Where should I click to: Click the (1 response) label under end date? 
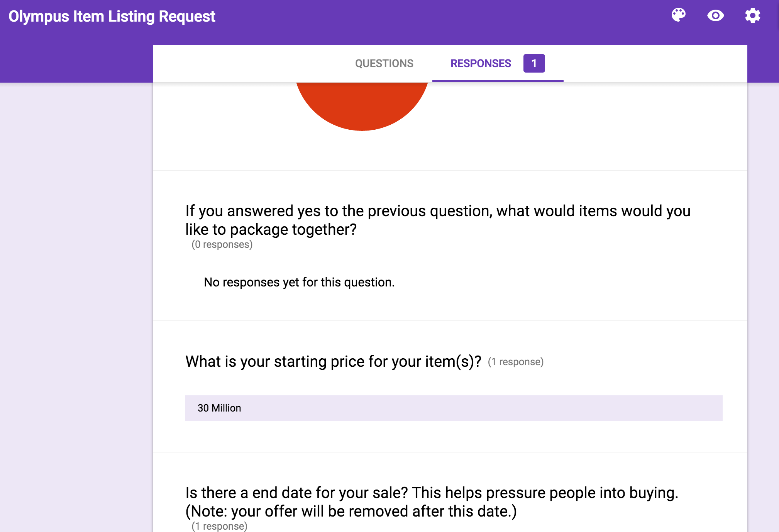tap(219, 526)
